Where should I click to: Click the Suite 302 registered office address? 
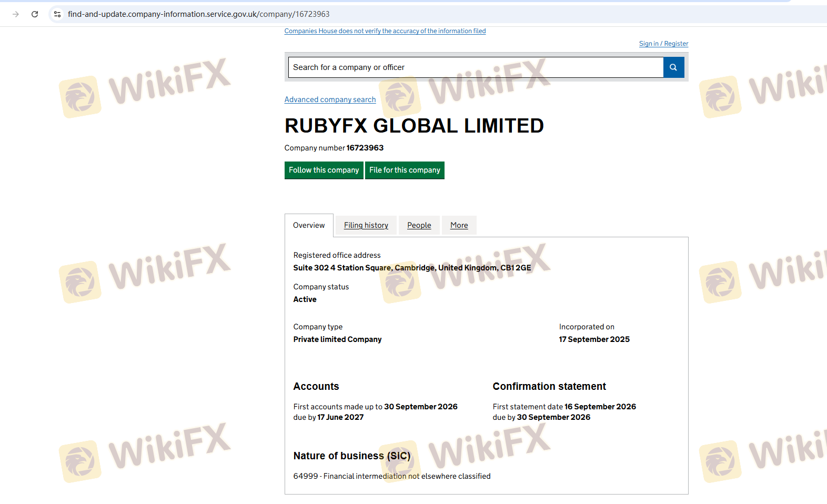412,268
